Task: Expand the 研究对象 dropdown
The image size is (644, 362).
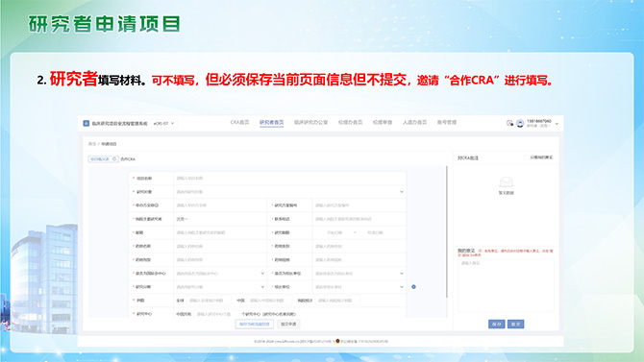Action: [289, 192]
